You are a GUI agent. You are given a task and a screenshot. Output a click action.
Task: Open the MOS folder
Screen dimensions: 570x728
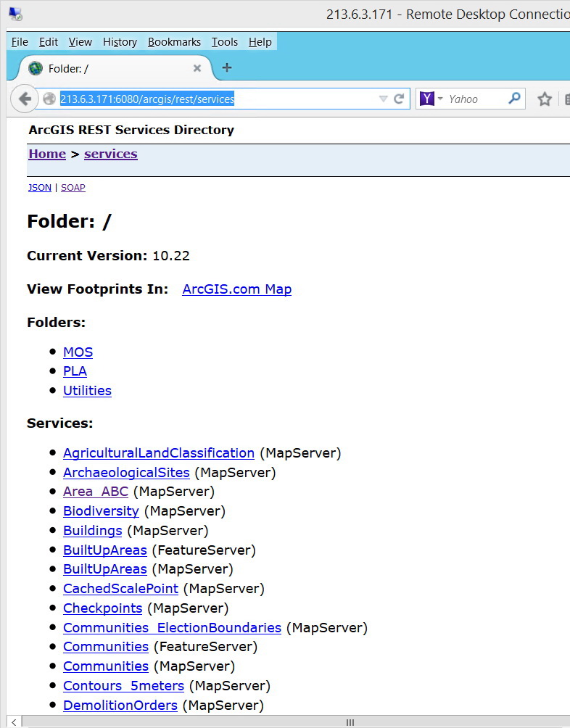tap(78, 352)
